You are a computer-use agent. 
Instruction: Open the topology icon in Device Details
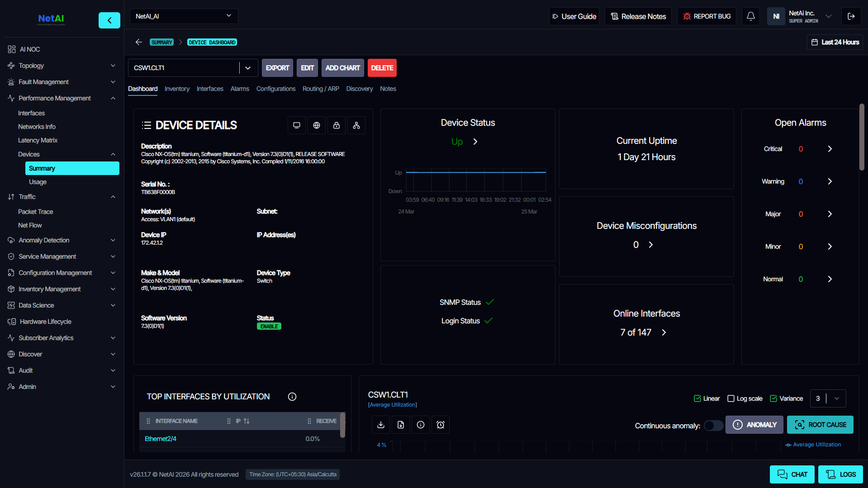tap(356, 125)
